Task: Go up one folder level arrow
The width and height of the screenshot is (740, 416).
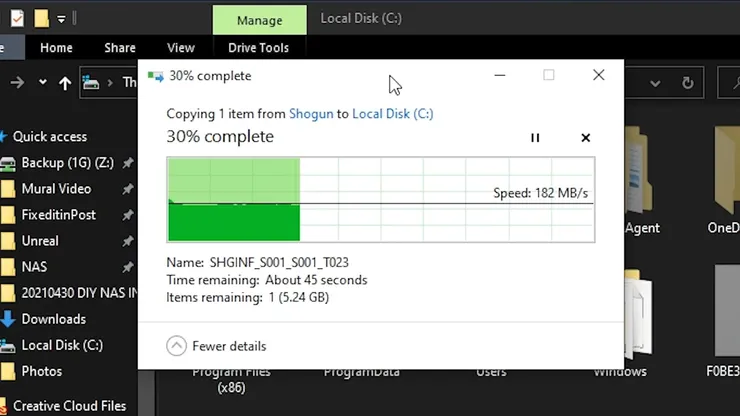Action: pyautogui.click(x=65, y=83)
